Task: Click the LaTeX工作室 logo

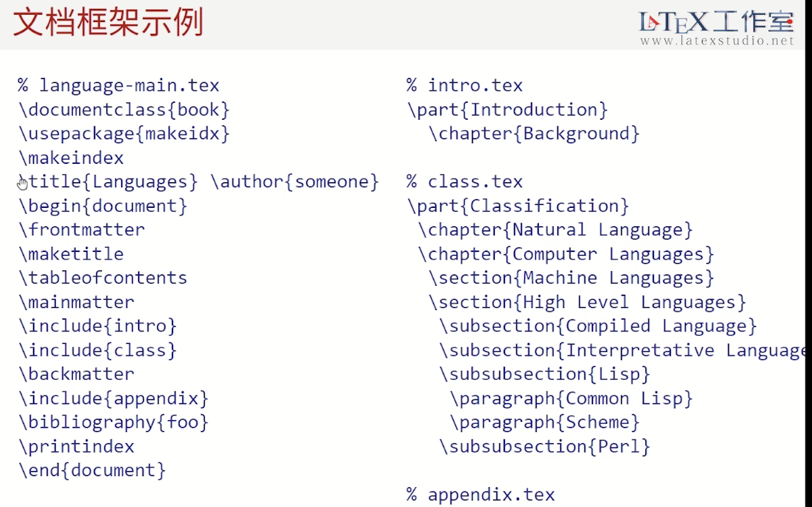Action: 717,21
